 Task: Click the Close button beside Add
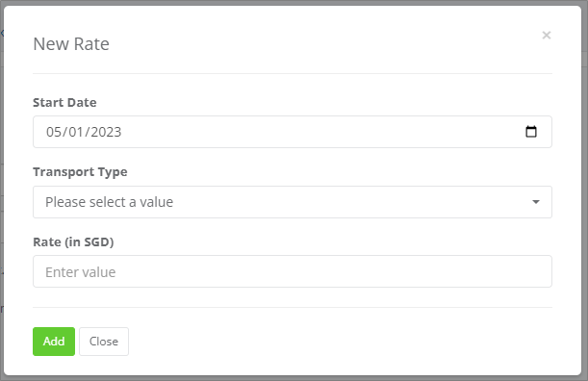coord(104,342)
